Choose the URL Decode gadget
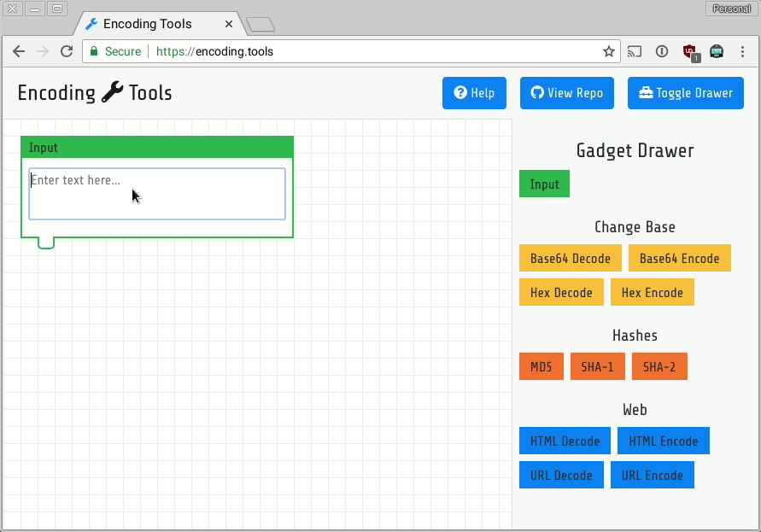The height and width of the screenshot is (532, 761). click(x=561, y=475)
